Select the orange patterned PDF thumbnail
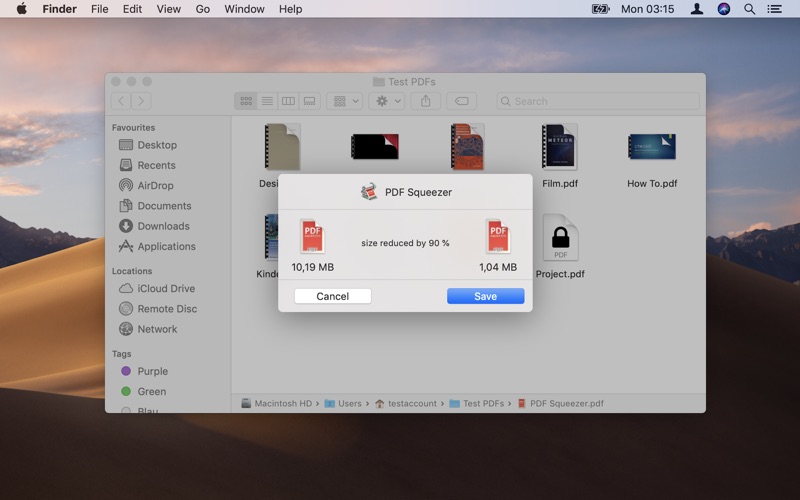The width and height of the screenshot is (800, 500). (467, 147)
